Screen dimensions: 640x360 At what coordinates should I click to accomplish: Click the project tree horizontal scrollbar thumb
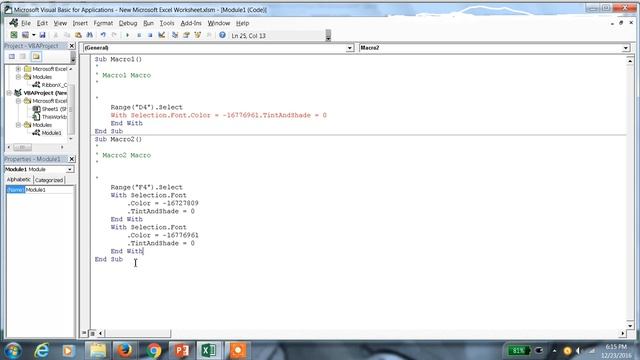[x=22, y=147]
